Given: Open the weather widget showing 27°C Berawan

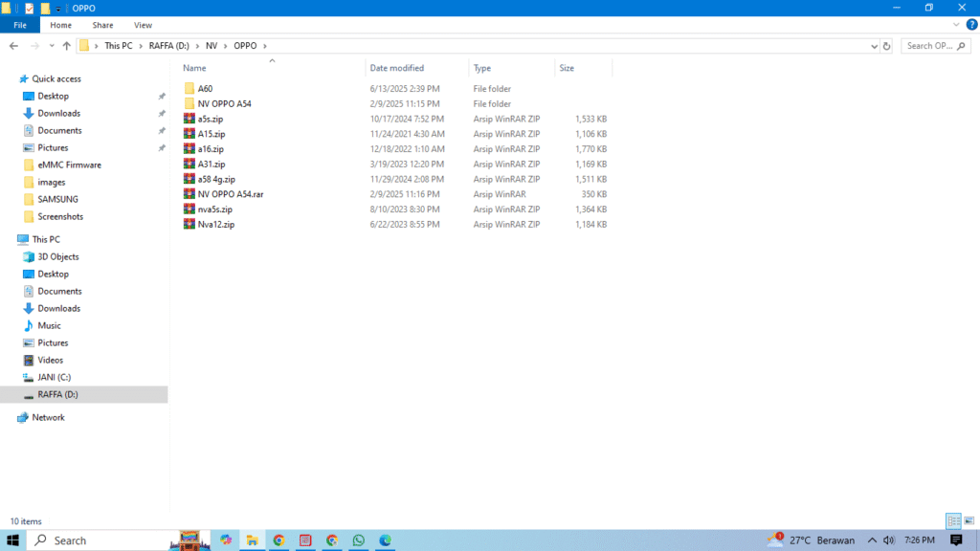Looking at the screenshot, I should click(811, 540).
